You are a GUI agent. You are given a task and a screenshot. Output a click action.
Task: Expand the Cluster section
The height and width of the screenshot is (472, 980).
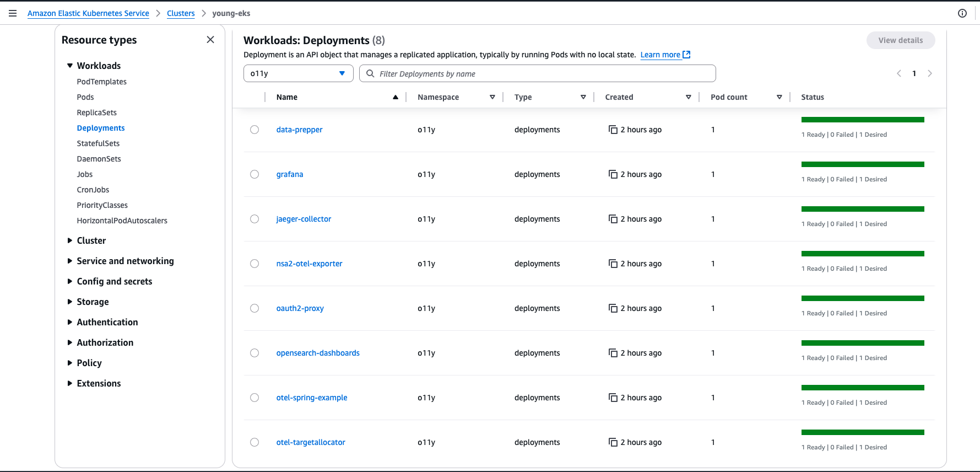70,240
